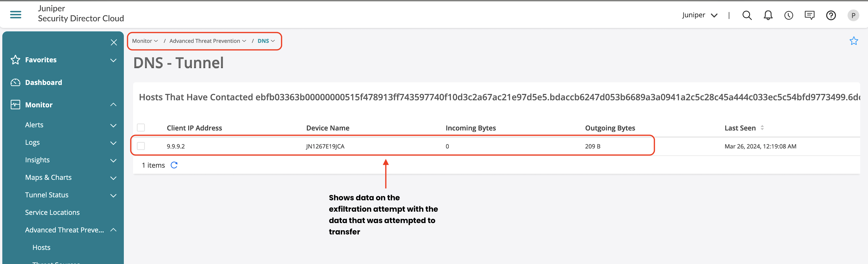Collapse the Monitor menu section
Screen dimensions: 868x264
pos(113,105)
